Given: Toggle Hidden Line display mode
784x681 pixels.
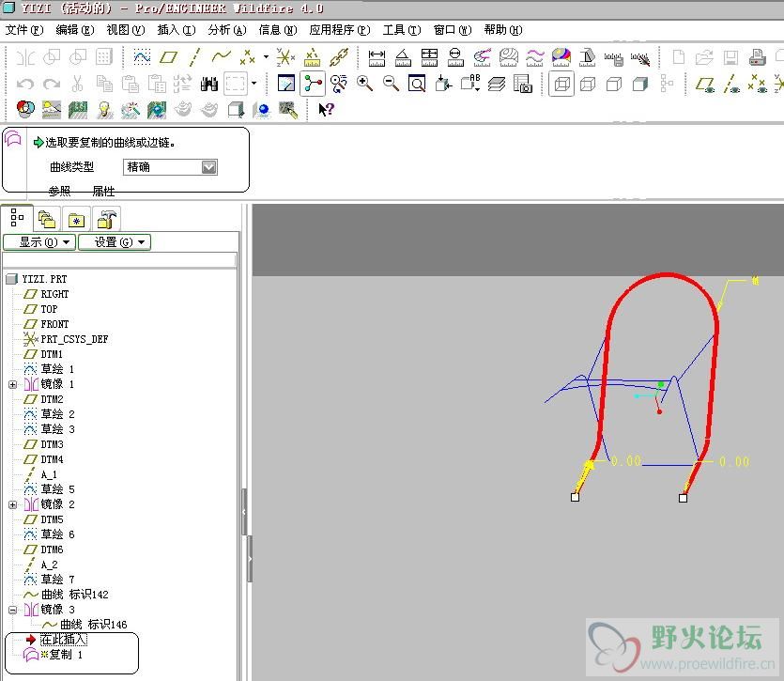Looking at the screenshot, I should click(x=588, y=84).
